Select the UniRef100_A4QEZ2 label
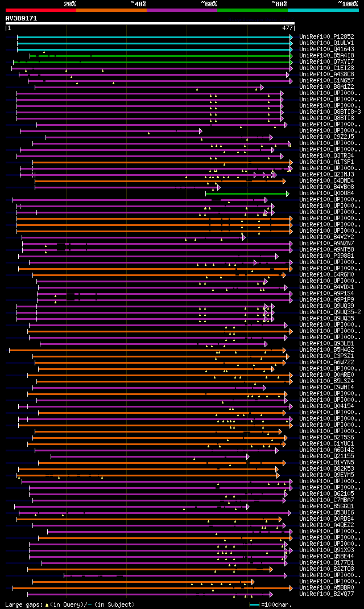The image size is (364, 609). click(326, 525)
